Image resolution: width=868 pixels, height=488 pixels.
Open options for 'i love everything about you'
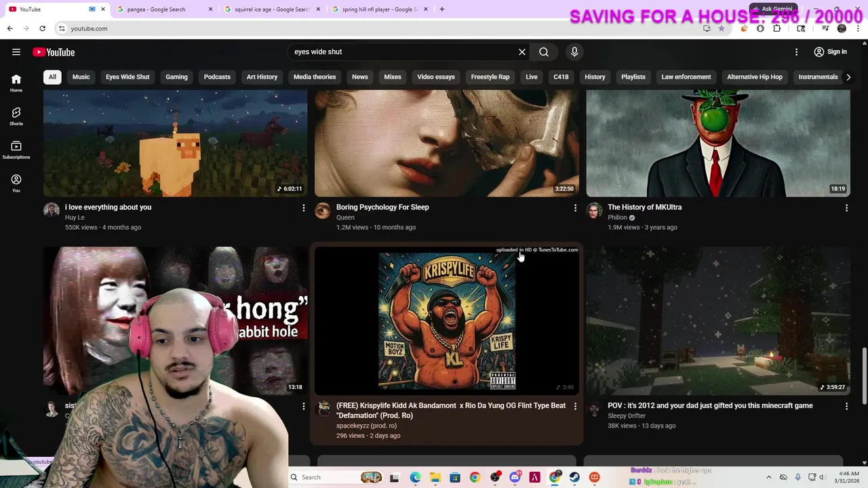(x=303, y=207)
